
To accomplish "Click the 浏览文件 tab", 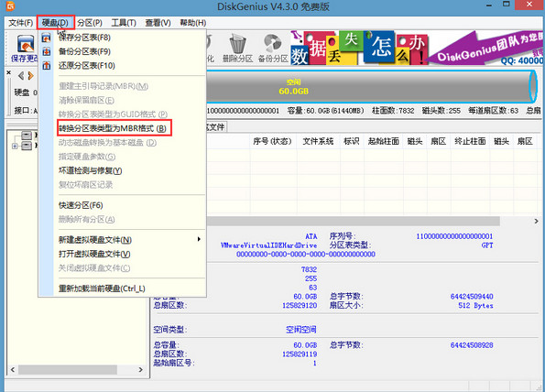I will (x=216, y=127).
